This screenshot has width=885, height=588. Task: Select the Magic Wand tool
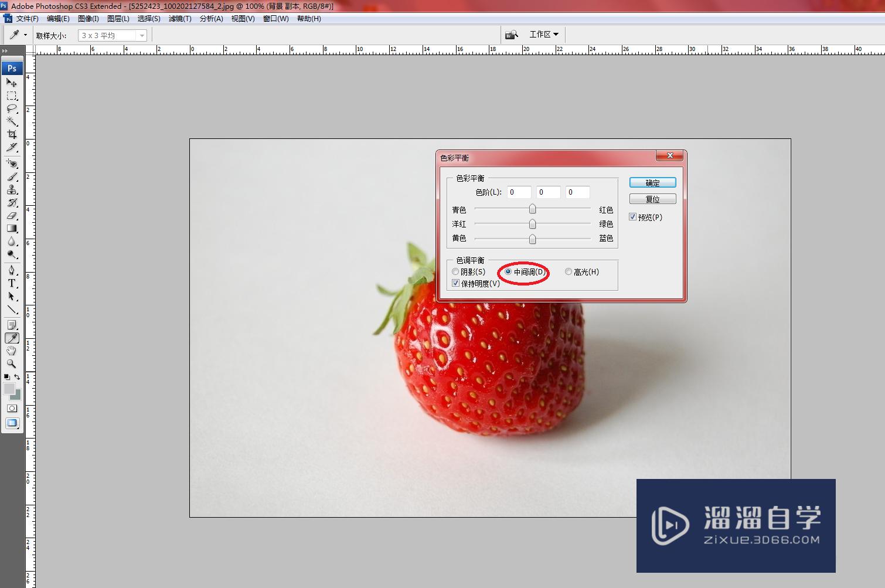(x=12, y=121)
